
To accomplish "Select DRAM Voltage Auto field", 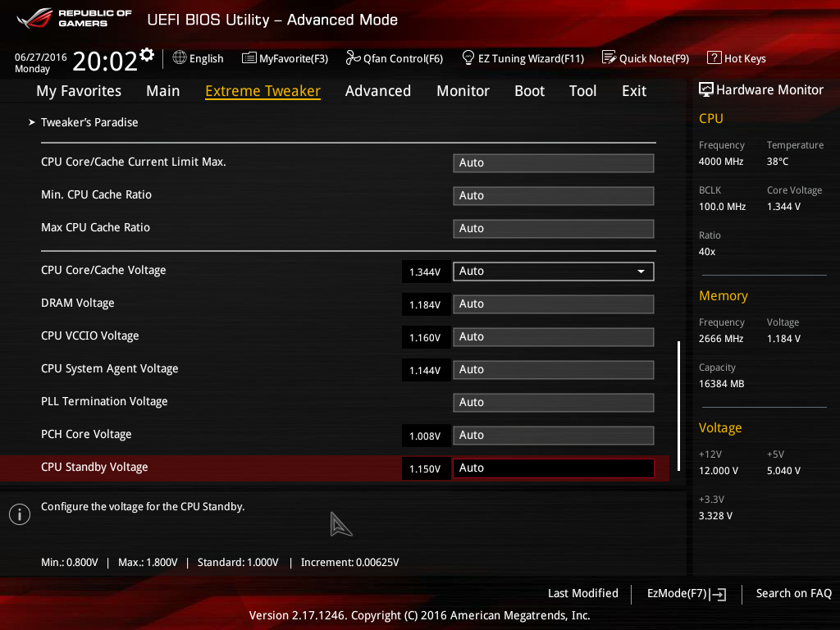I will [554, 304].
